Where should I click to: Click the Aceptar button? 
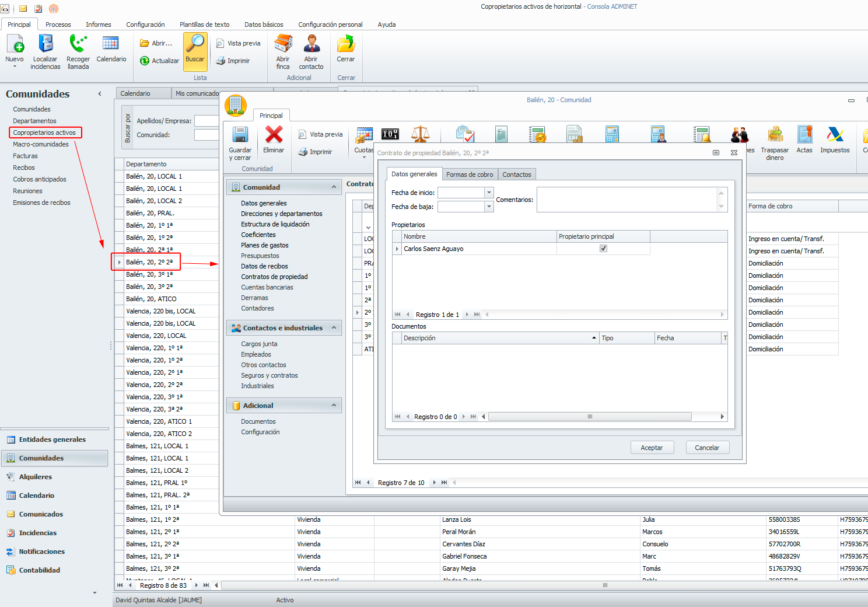pyautogui.click(x=652, y=448)
